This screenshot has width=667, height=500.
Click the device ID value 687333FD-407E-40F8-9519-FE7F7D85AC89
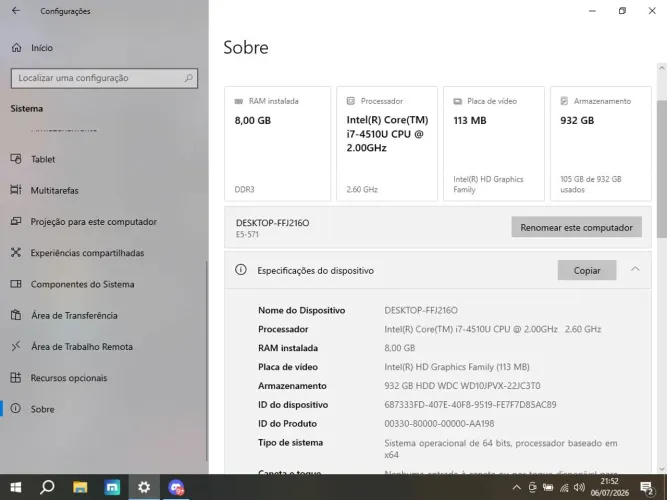coord(470,404)
